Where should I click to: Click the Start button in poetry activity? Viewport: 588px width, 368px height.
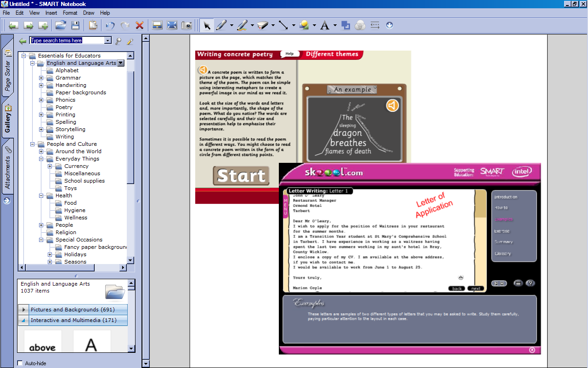(x=241, y=176)
